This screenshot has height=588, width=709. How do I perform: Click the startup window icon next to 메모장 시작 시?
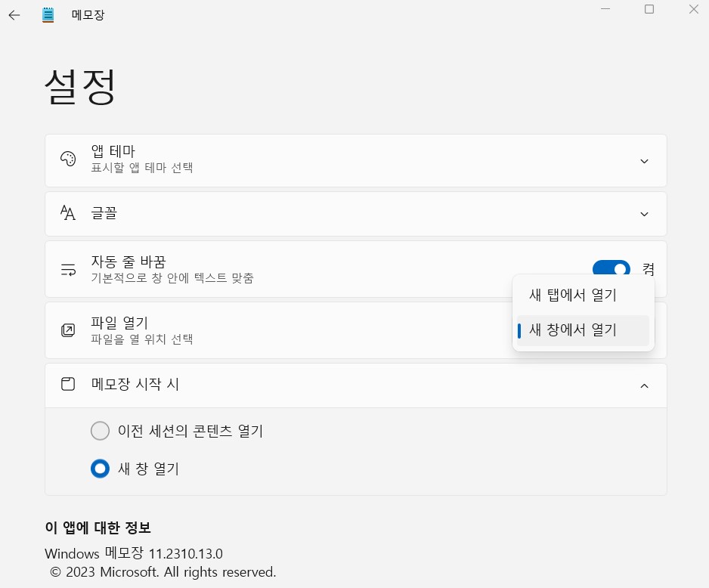[68, 384]
